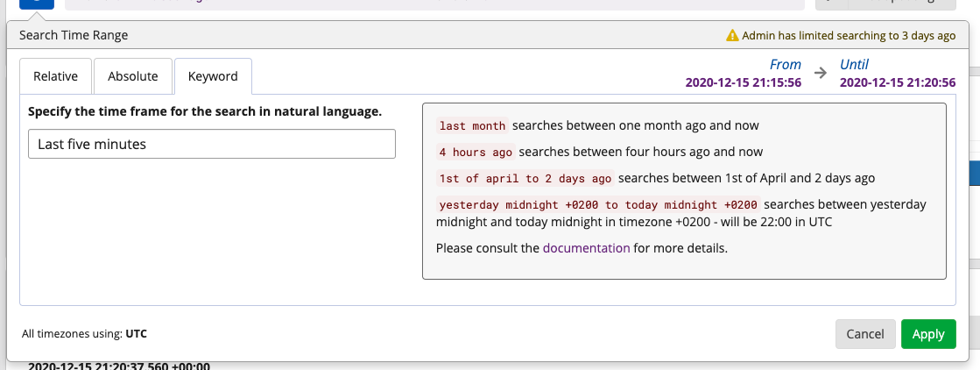This screenshot has width=980, height=370.
Task: Click the arrow between From and Until
Action: (x=821, y=74)
